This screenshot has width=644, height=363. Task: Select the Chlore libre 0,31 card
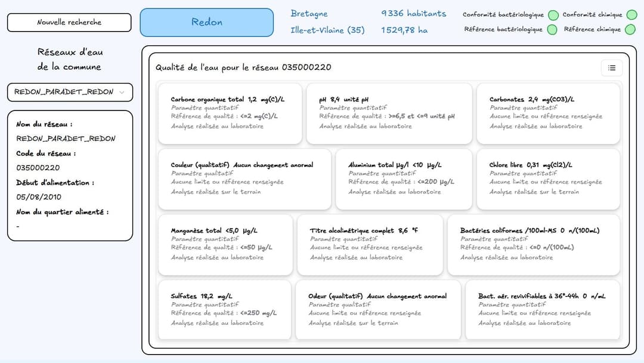(x=548, y=179)
